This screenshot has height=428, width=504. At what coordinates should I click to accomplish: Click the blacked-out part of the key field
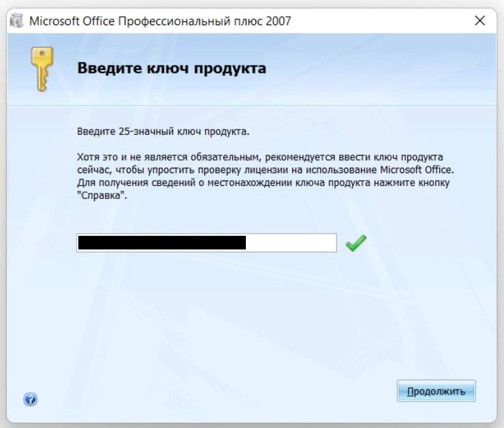[161, 243]
